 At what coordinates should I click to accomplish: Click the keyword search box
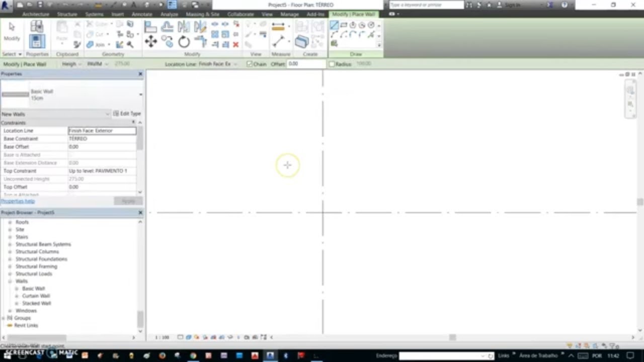[x=426, y=5]
